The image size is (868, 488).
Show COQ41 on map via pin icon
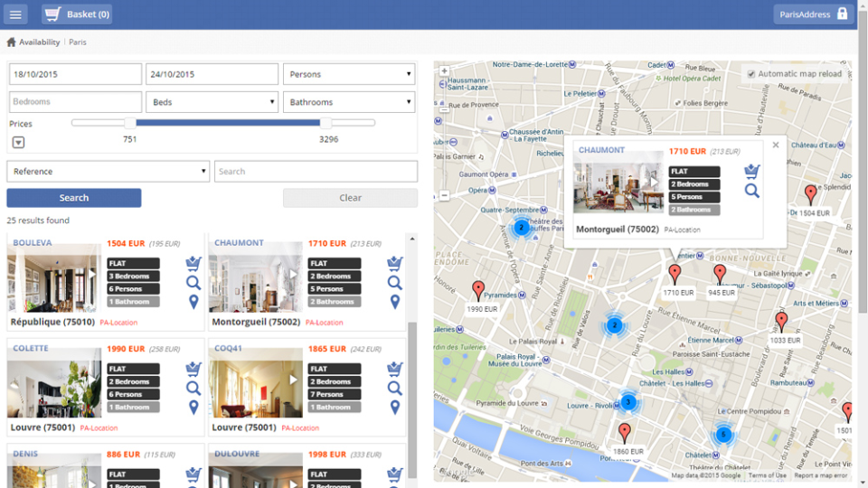395,408
